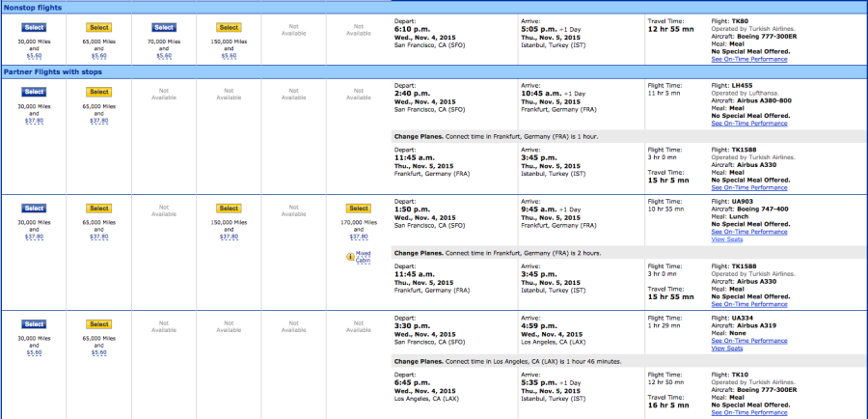Open See On-Time Performance for flight LH455
Viewport: 868px width, 419px height.
coord(750,124)
